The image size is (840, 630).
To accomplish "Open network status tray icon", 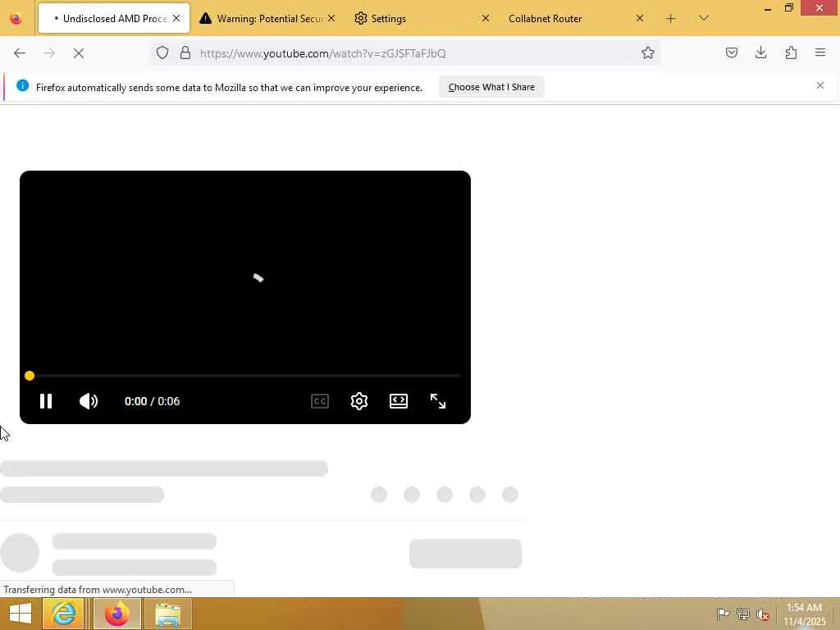I will click(742, 614).
